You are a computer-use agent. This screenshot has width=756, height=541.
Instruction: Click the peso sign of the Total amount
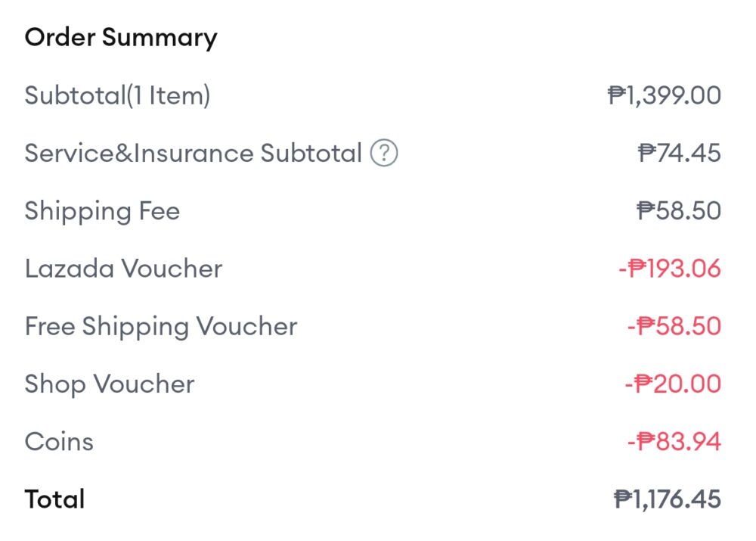[x=623, y=499]
